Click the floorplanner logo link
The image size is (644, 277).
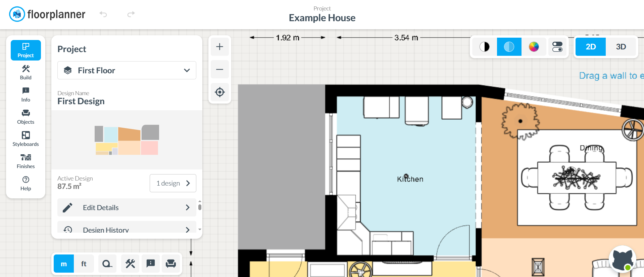pyautogui.click(x=47, y=14)
